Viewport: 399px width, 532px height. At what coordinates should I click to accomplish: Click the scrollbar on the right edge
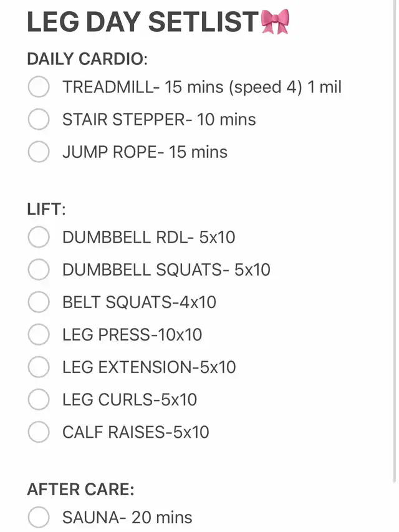pos(394,241)
